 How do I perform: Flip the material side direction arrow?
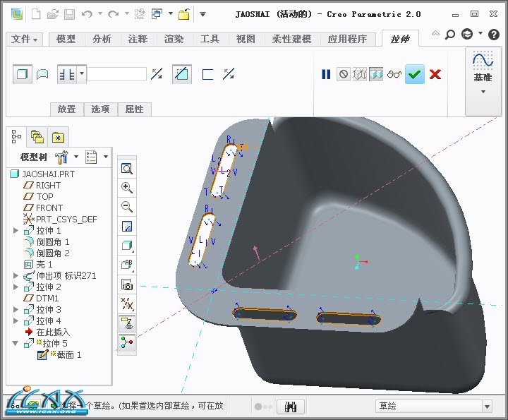(229, 74)
